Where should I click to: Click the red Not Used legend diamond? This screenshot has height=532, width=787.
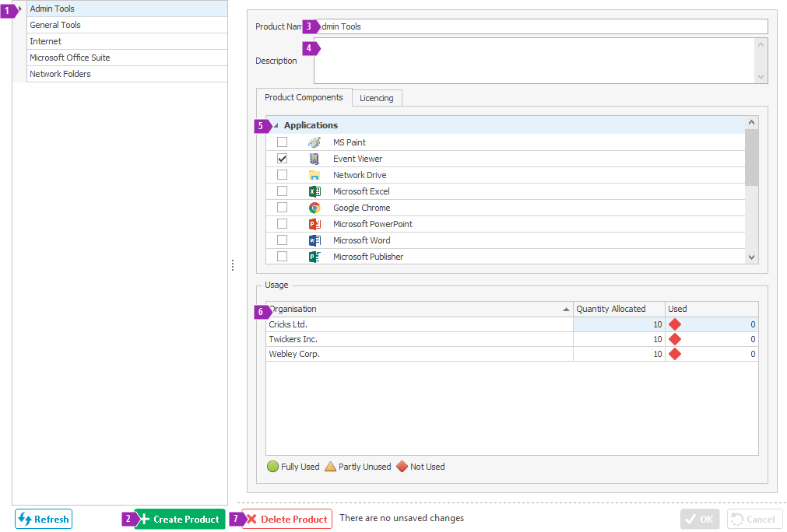[x=402, y=467]
